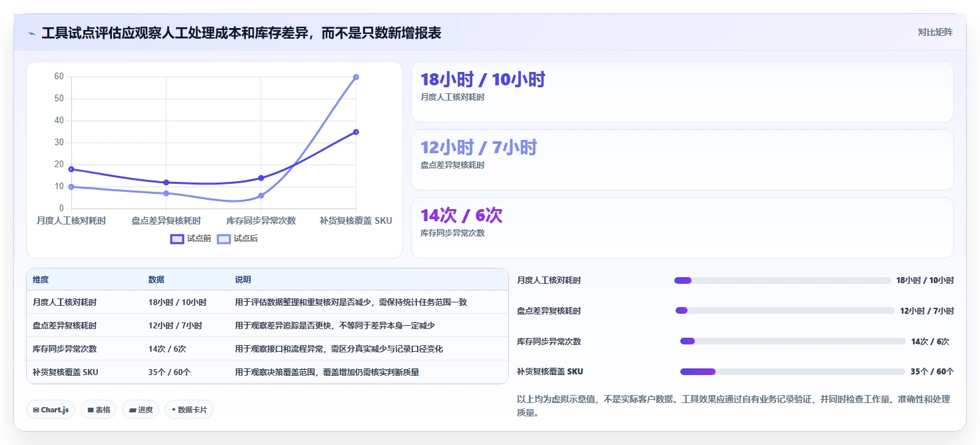Click the disclaimer text 以上均为虚拟示意值
This screenshot has width=980, height=445.
click(x=734, y=406)
